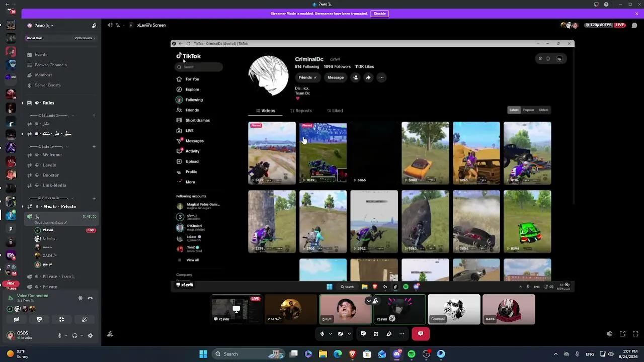Open Microsoft Edge from the Windows taskbar
The image size is (644, 362).
[338, 354]
